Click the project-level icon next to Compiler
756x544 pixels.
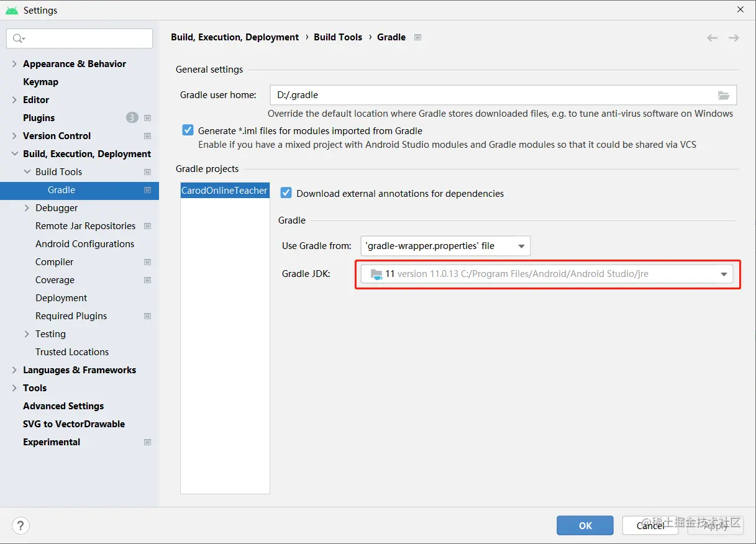(x=148, y=262)
